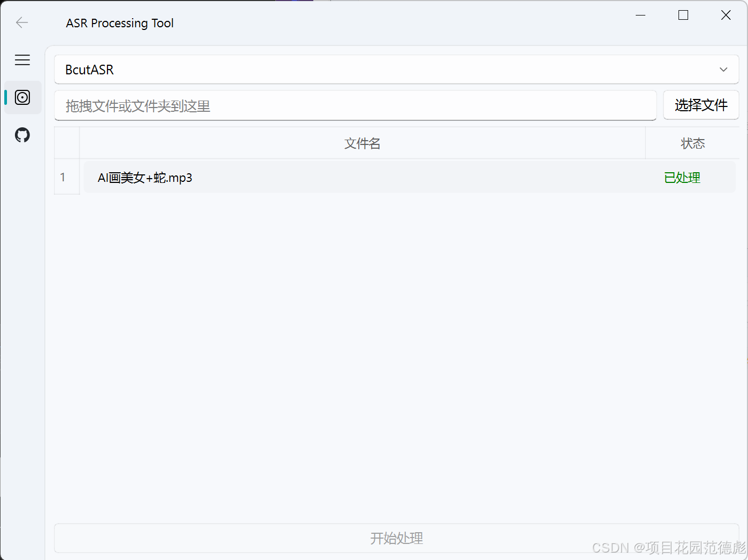Click the back arrow icon
Viewport: 748px width, 560px height.
tap(22, 22)
